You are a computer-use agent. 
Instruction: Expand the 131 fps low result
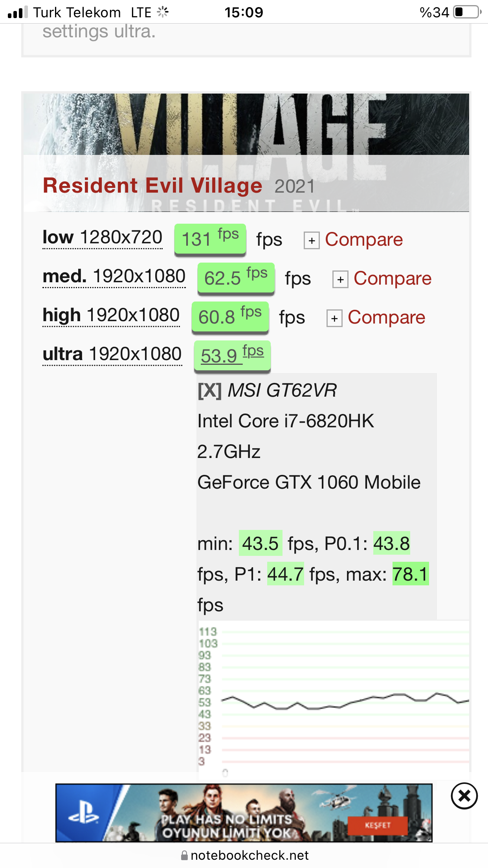click(x=210, y=239)
